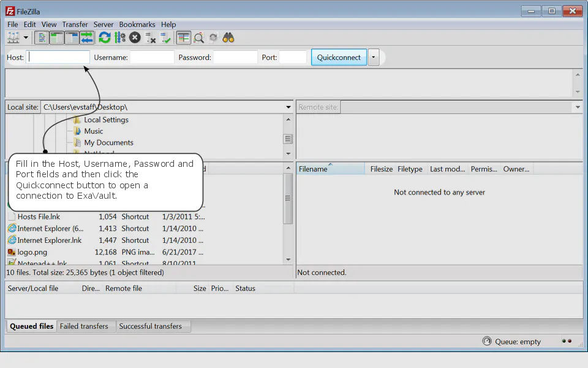The height and width of the screenshot is (368, 588).
Task: Sort remote list by Filetype column
Action: tap(410, 169)
